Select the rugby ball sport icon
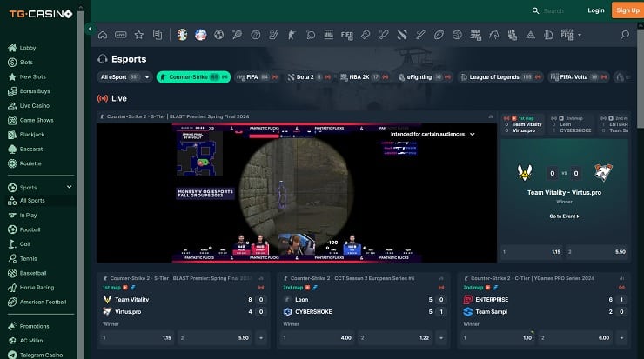The image size is (644, 359). 439,35
